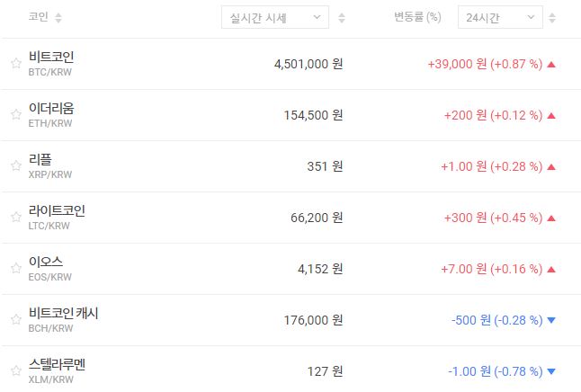Screen dimensions: 581x392
Task: Sort by coin name arrows
Action: 58,18
